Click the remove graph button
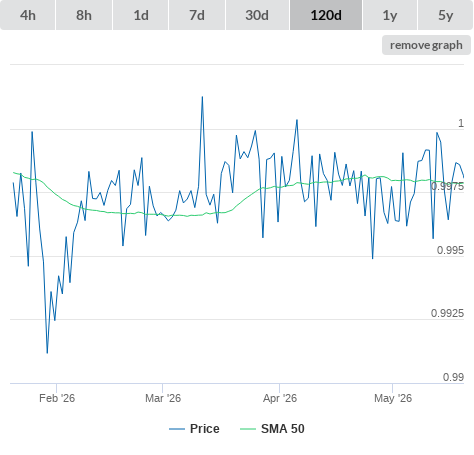This screenshot has width=474, height=455. (426, 45)
